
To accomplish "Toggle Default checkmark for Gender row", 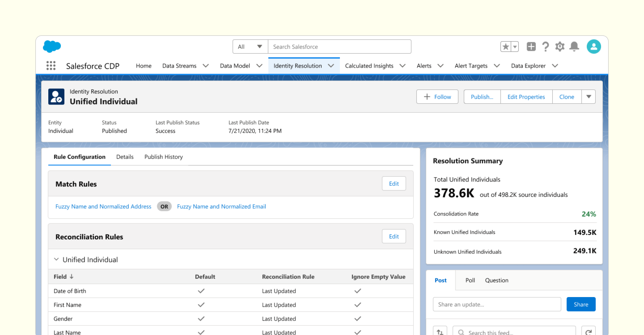I will [201, 319].
